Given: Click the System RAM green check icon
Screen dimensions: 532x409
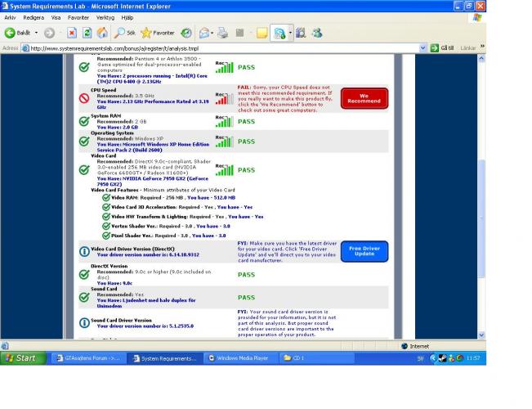Looking at the screenshot, I should click(84, 121).
